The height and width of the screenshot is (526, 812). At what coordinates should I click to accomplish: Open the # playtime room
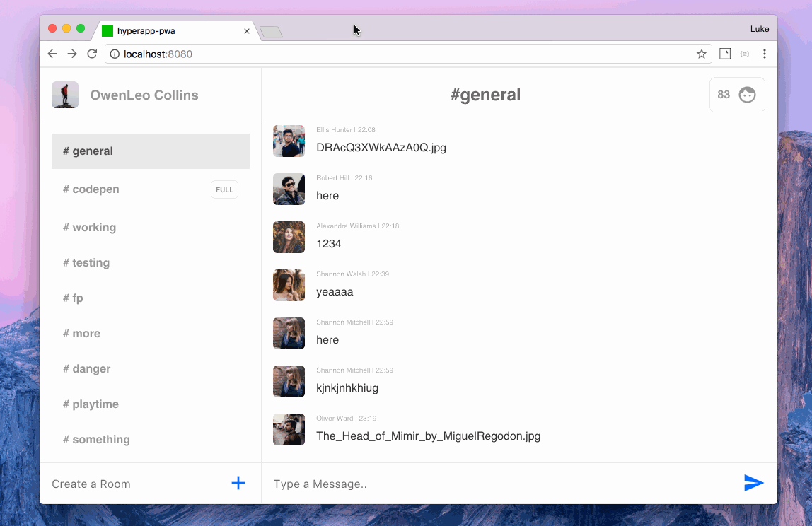click(x=91, y=404)
